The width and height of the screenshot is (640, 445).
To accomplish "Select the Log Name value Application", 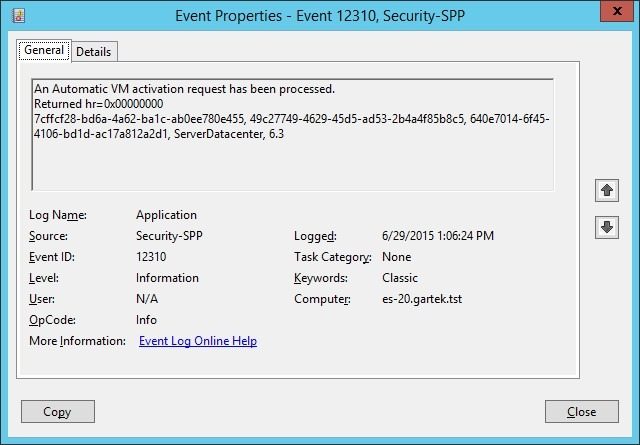I will 167,215.
